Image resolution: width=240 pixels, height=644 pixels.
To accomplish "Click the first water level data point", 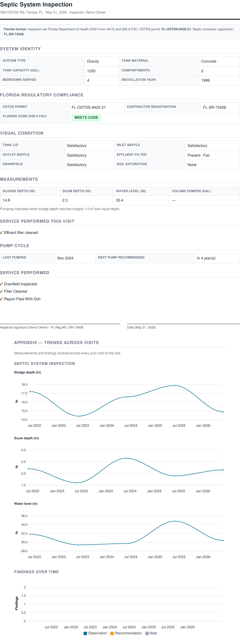I will pos(30,534).
